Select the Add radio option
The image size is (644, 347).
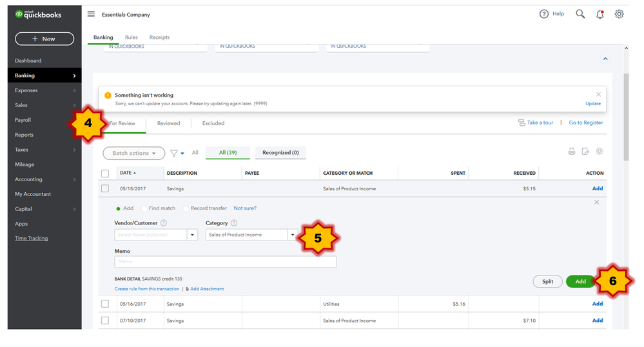(x=118, y=208)
